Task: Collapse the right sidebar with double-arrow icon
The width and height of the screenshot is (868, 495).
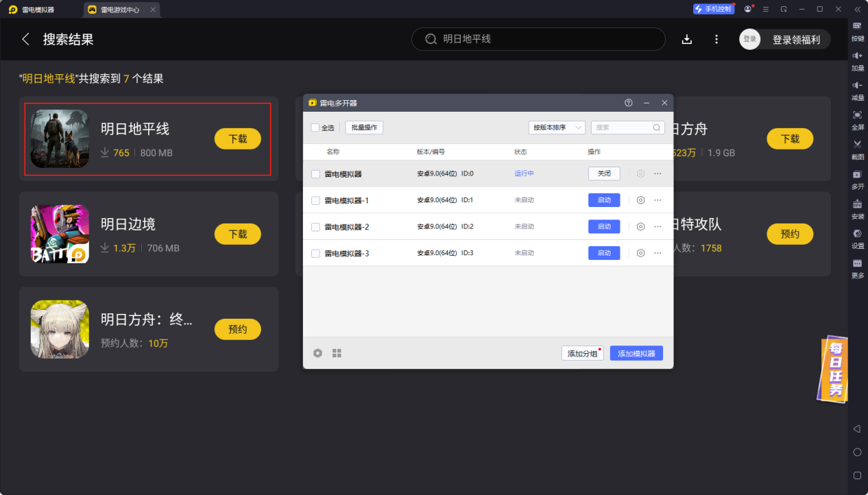Action: pos(857,9)
